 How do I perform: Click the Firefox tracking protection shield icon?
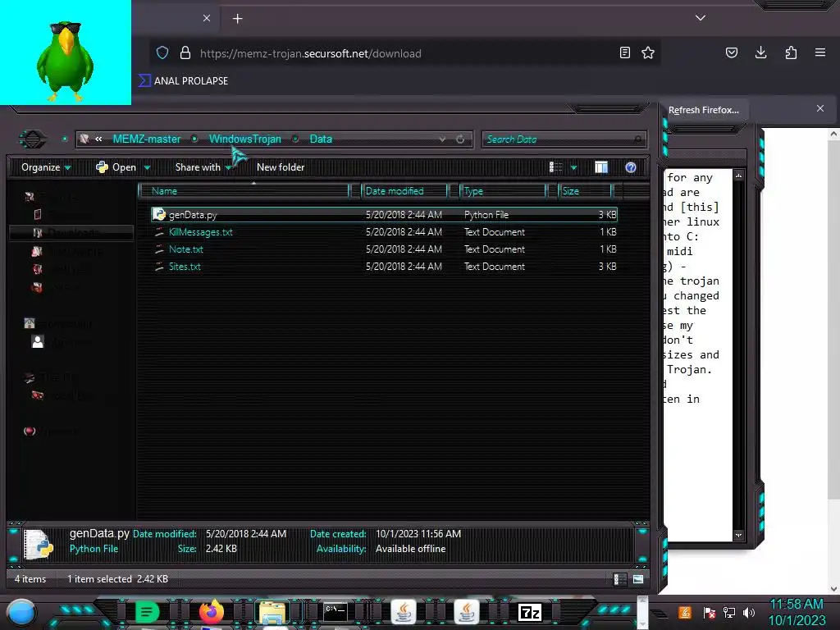162,52
